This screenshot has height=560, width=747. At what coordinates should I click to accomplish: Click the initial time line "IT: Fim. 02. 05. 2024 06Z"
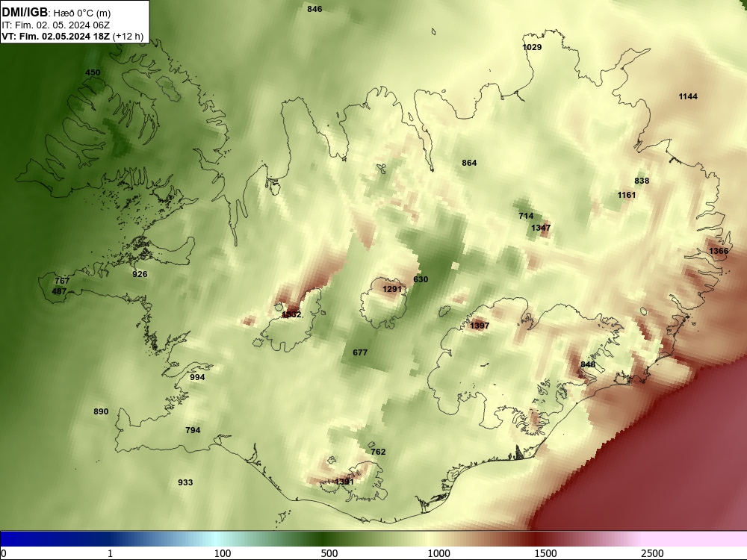point(56,25)
